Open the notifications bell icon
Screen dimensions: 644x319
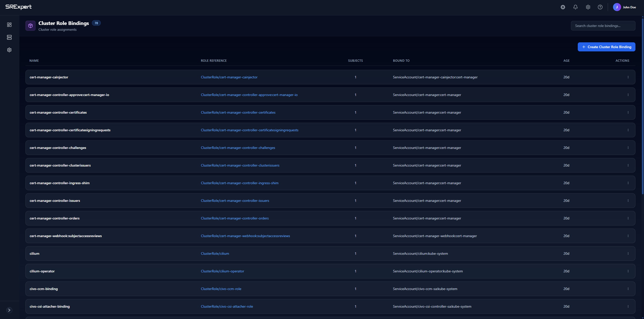click(x=575, y=7)
